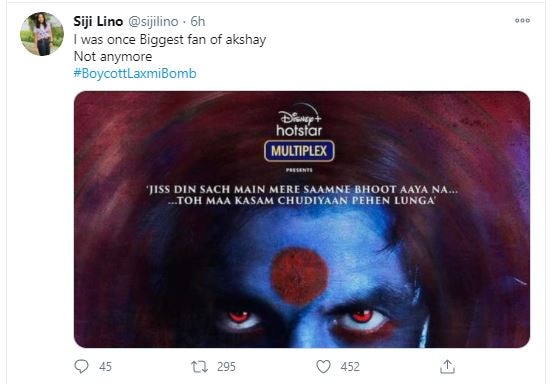The height and width of the screenshot is (384, 552).
Task: Like the tweet with the heart icon
Action: pos(323,366)
